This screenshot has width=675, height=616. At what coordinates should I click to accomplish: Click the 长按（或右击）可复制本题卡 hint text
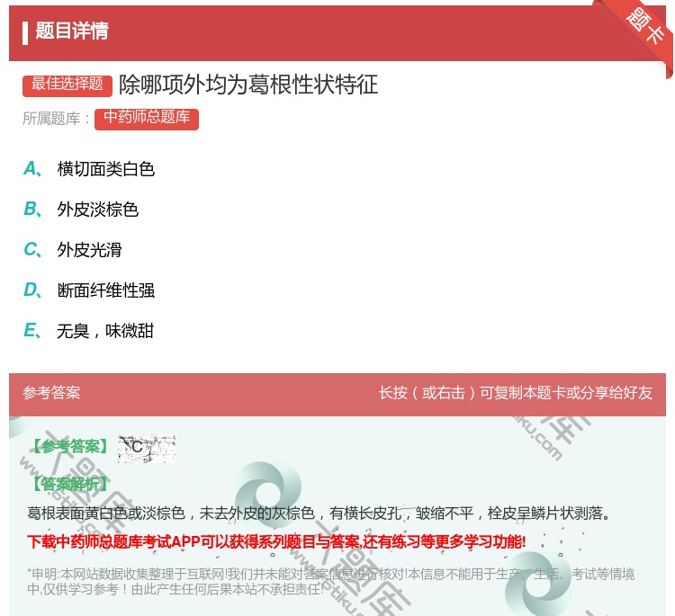point(516,393)
